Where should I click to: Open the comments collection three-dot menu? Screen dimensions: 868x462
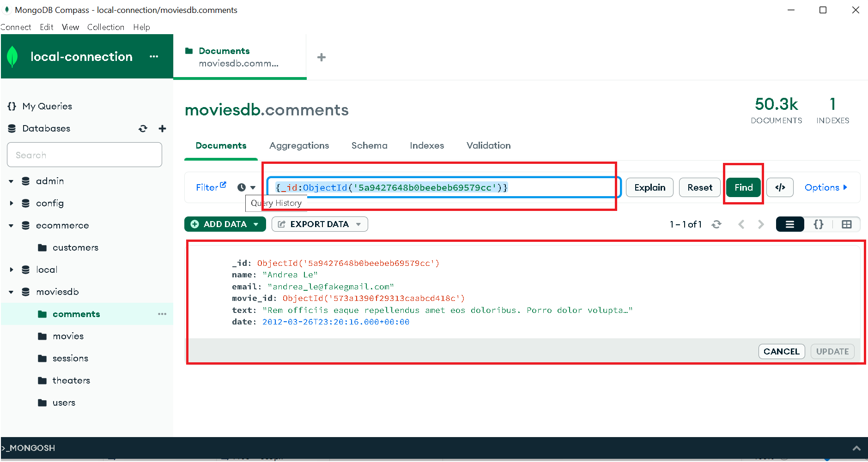click(x=162, y=314)
